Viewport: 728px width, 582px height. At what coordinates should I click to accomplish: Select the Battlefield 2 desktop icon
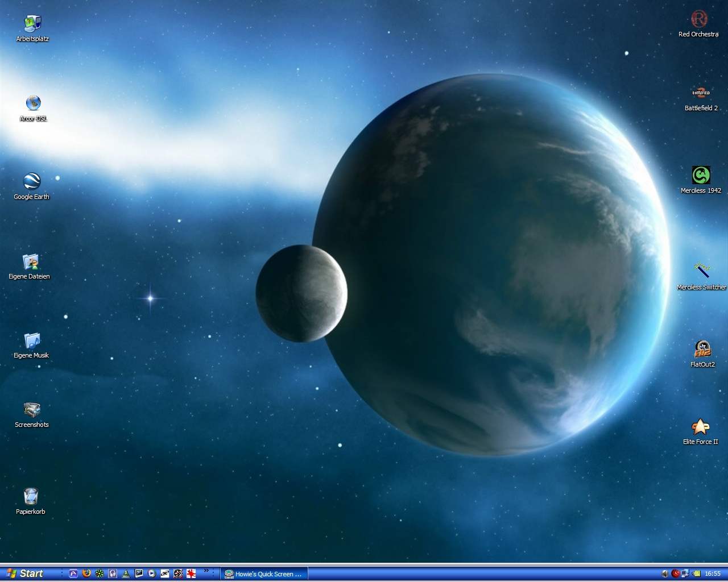[701, 98]
